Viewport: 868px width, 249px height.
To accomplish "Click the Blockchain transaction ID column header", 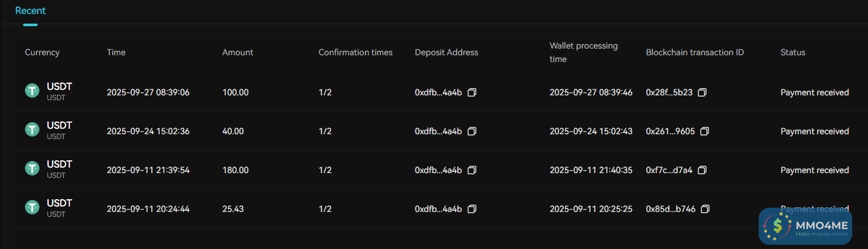I will pyautogui.click(x=694, y=52).
